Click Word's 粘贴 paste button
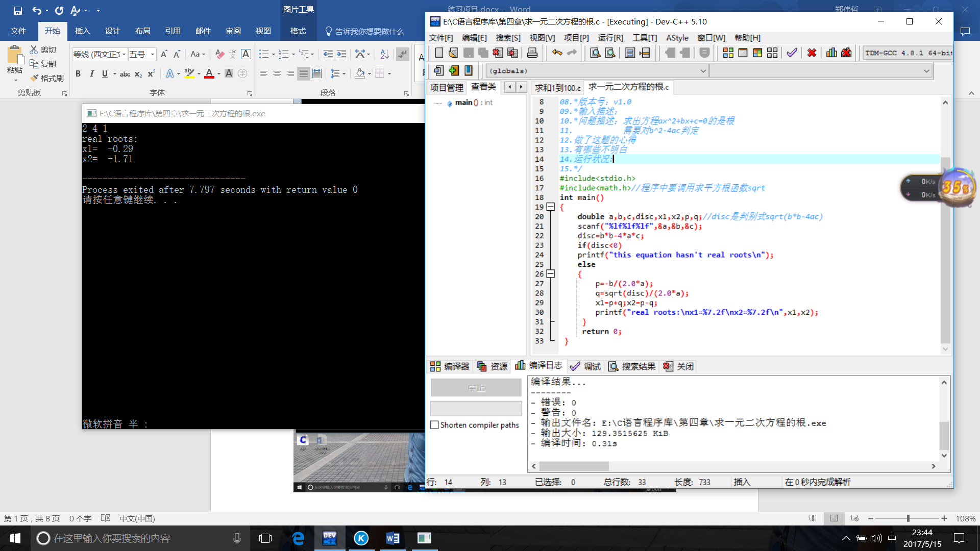Viewport: 980px width, 551px height. click(x=14, y=62)
